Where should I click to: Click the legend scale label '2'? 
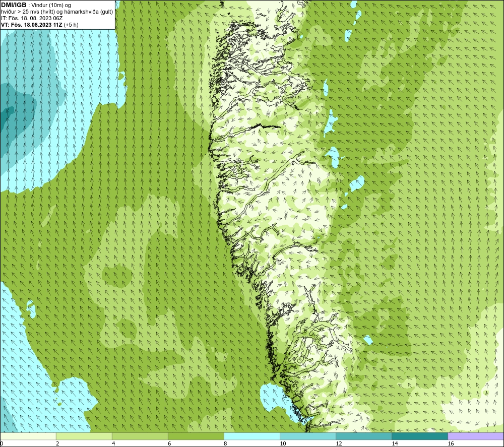[57, 443]
